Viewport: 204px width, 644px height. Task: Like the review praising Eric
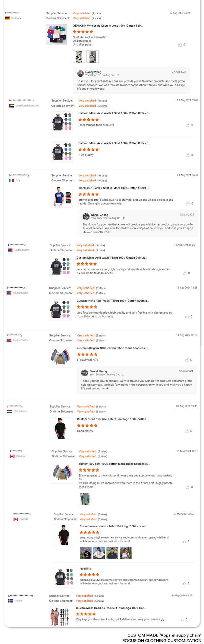click(x=188, y=487)
